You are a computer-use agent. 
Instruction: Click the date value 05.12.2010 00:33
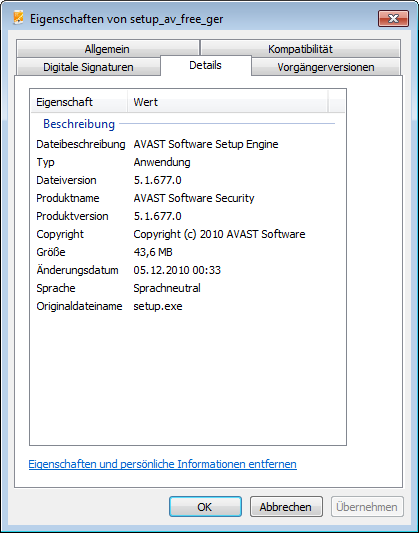tap(177, 270)
